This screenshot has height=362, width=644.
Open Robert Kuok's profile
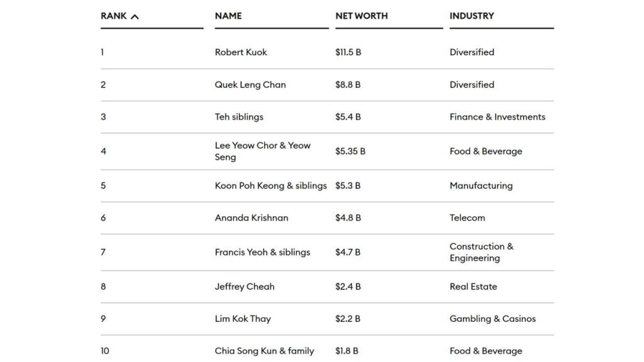241,52
